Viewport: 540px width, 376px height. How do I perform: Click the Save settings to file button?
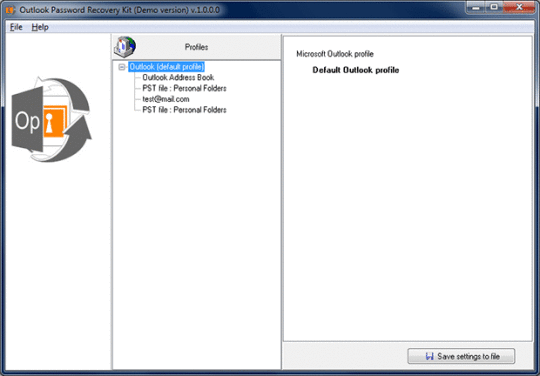[461, 356]
